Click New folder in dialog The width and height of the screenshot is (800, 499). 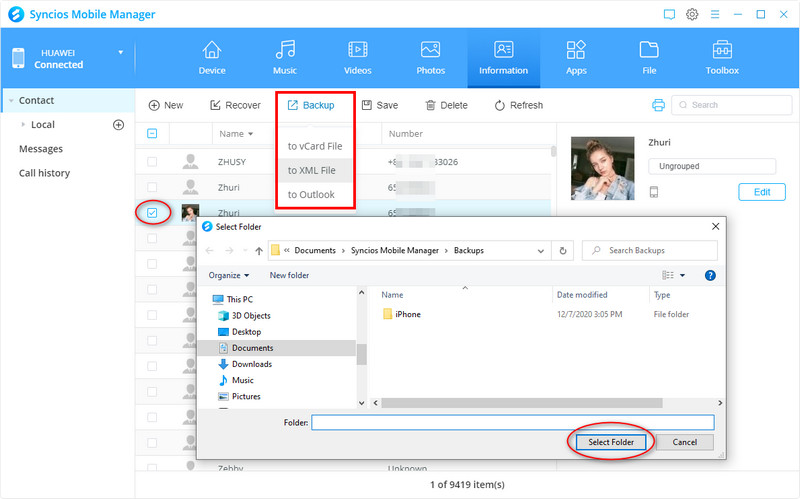[289, 276]
